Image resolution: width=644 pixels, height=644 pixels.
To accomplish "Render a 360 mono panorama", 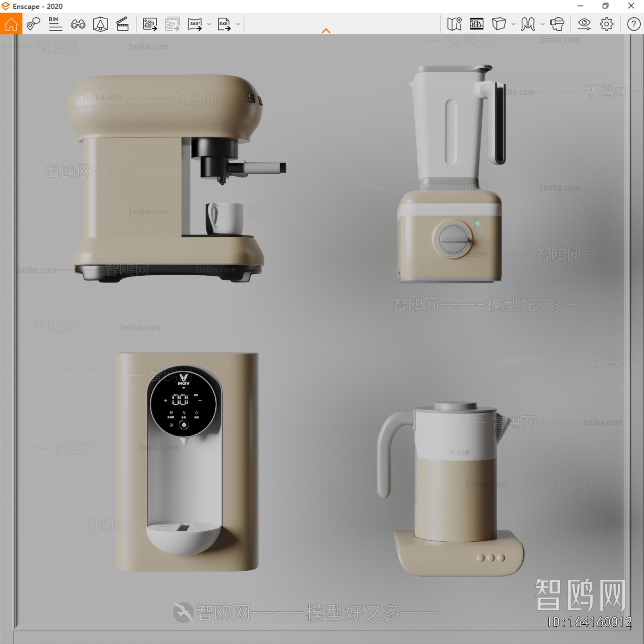I will coord(195,24).
